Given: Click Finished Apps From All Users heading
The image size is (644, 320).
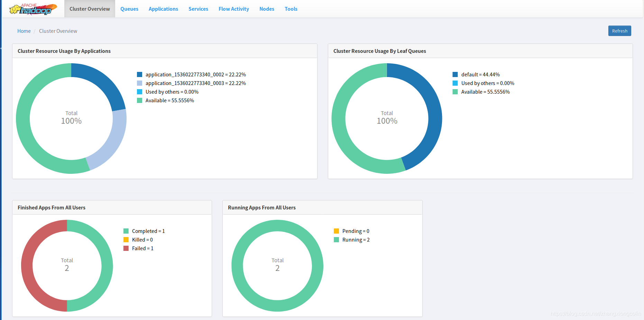Looking at the screenshot, I should coord(52,208).
